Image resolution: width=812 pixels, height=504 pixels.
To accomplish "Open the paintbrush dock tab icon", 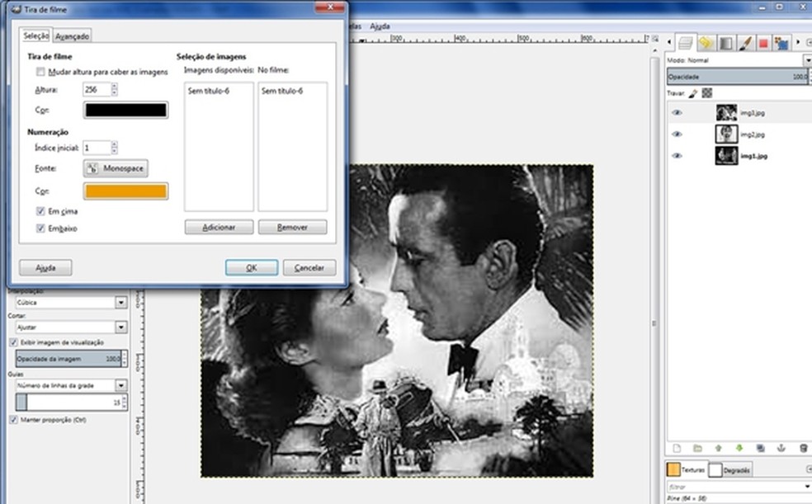I will pos(745,43).
